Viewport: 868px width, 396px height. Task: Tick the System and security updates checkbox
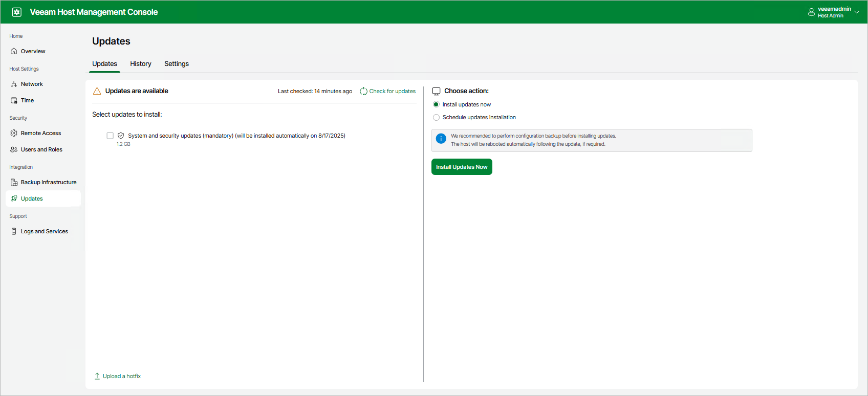110,136
